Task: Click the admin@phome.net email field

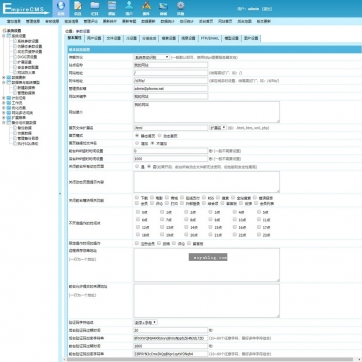Action: pyautogui.click(x=171, y=89)
